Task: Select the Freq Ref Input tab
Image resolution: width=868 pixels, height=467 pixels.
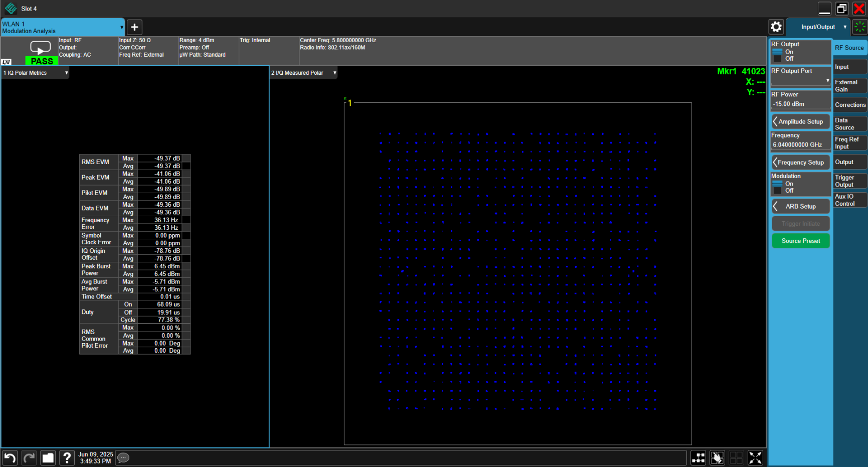Action: [850, 143]
